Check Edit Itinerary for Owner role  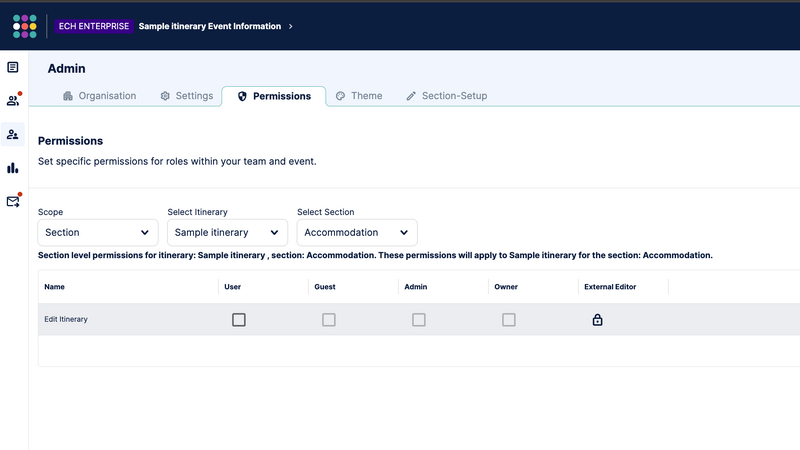pyautogui.click(x=509, y=320)
